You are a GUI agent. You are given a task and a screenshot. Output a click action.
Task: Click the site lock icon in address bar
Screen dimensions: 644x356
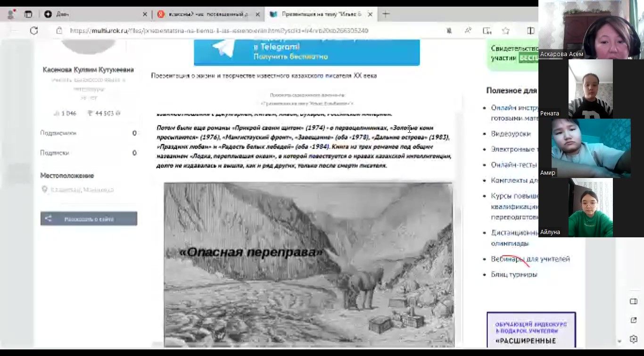(x=59, y=31)
